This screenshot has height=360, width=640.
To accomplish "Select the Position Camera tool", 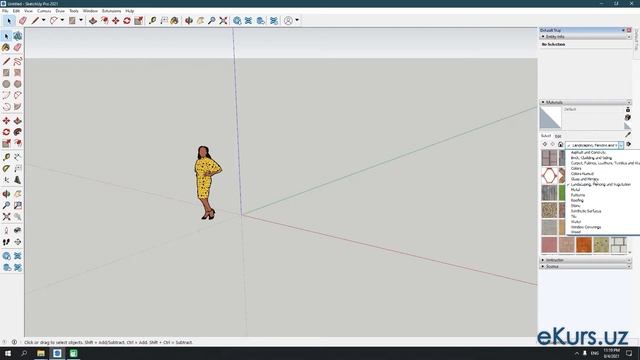I will [x=6, y=231].
